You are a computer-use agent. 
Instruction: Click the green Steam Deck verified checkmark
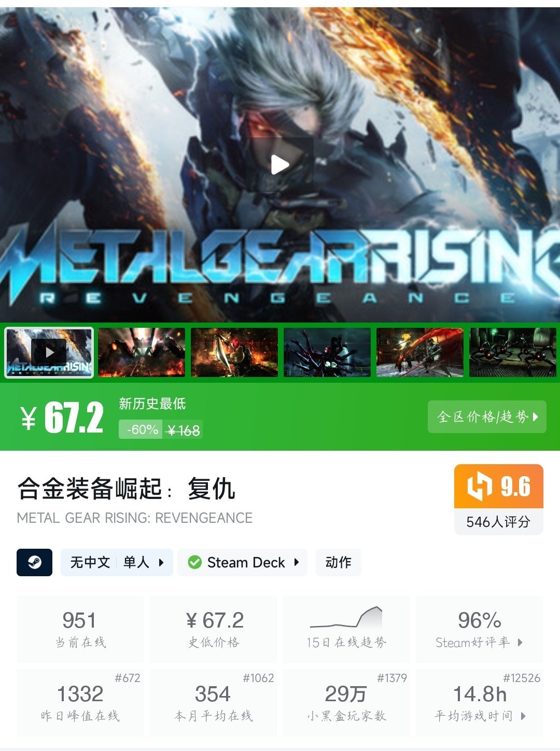pos(195,562)
